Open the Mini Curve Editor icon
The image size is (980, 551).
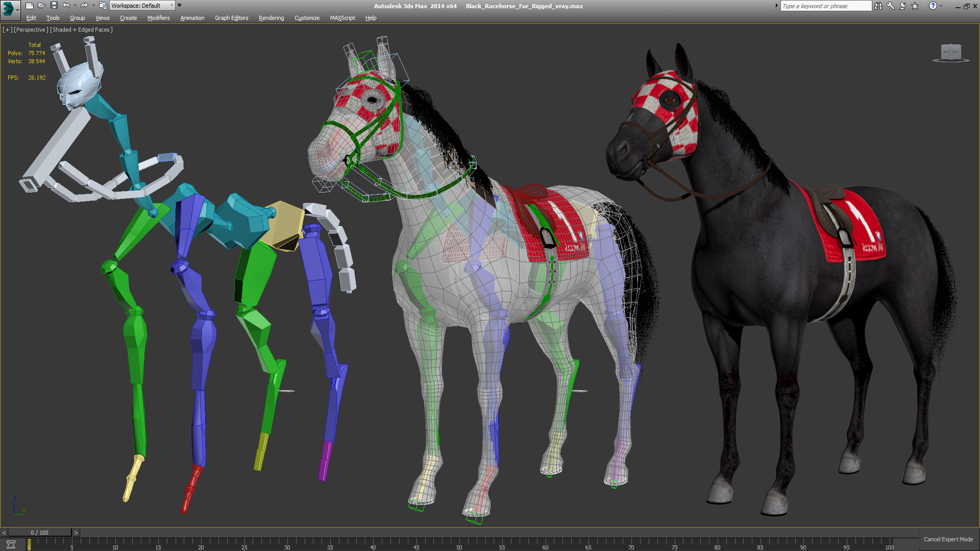coord(11,544)
